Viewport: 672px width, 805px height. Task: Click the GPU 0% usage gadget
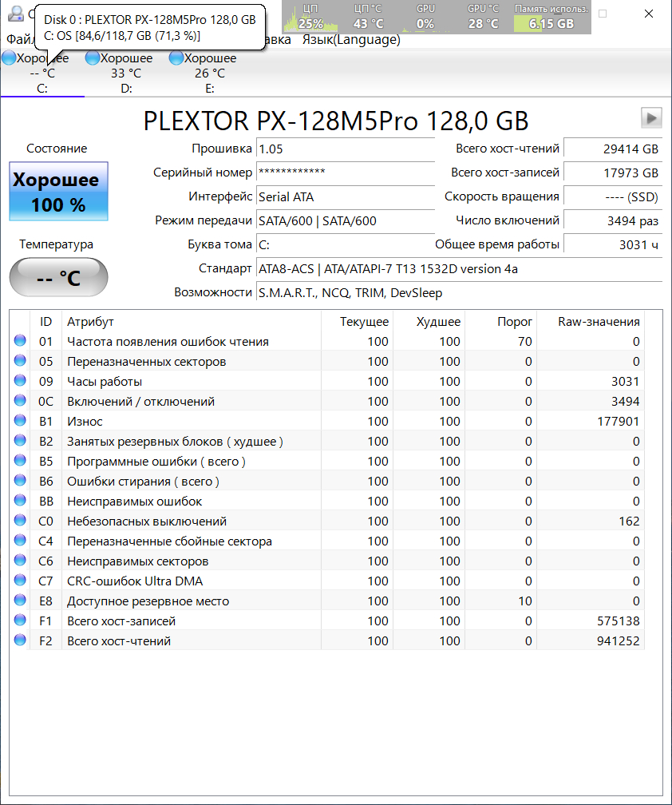[x=425, y=17]
